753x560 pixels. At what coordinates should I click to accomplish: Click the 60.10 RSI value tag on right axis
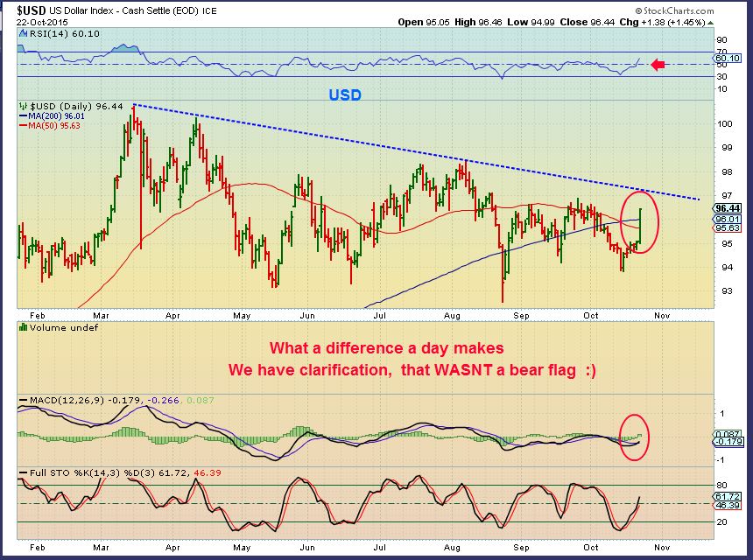tap(728, 59)
